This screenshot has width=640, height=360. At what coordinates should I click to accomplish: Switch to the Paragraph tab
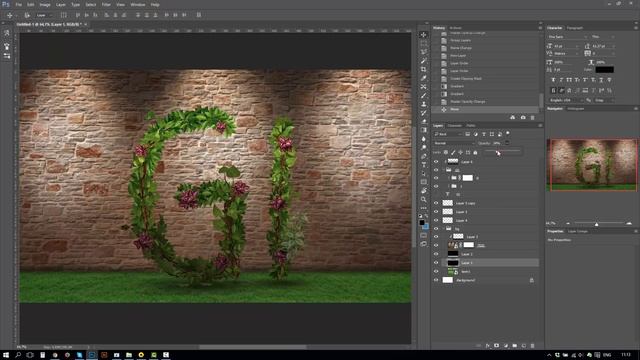(x=575, y=28)
